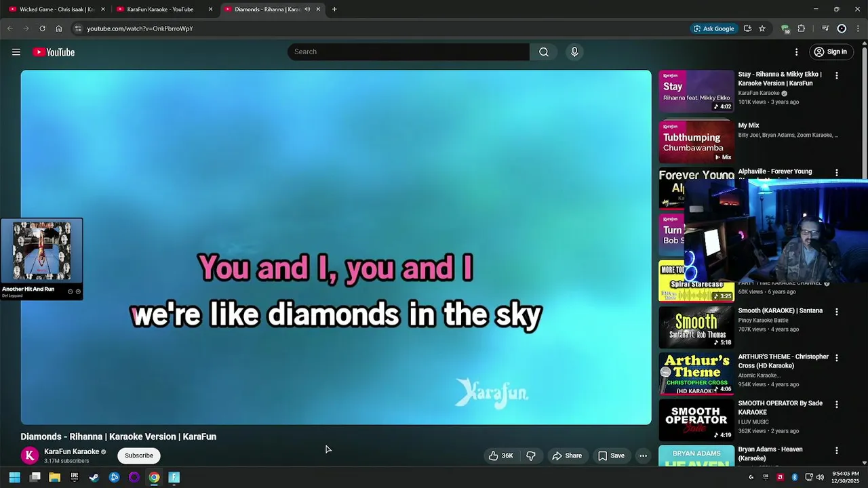Open Epic Games Launcher from taskbar
This screenshot has height=488, width=868.
point(75,477)
